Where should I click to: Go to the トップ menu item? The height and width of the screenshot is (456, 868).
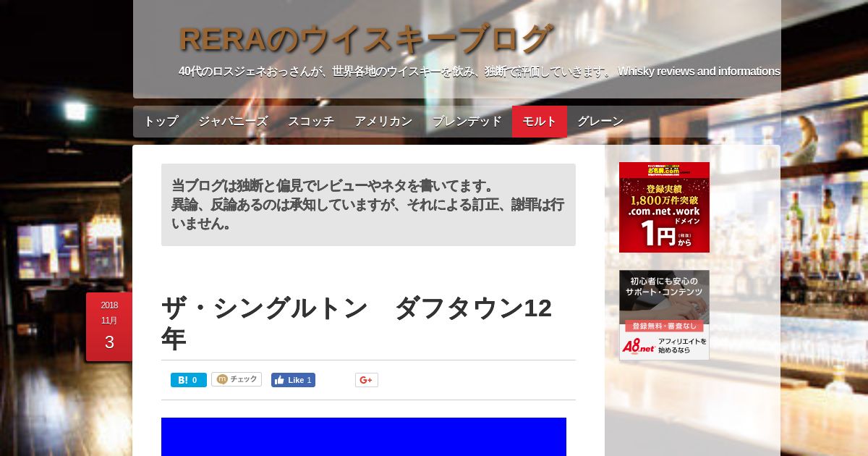click(x=161, y=122)
